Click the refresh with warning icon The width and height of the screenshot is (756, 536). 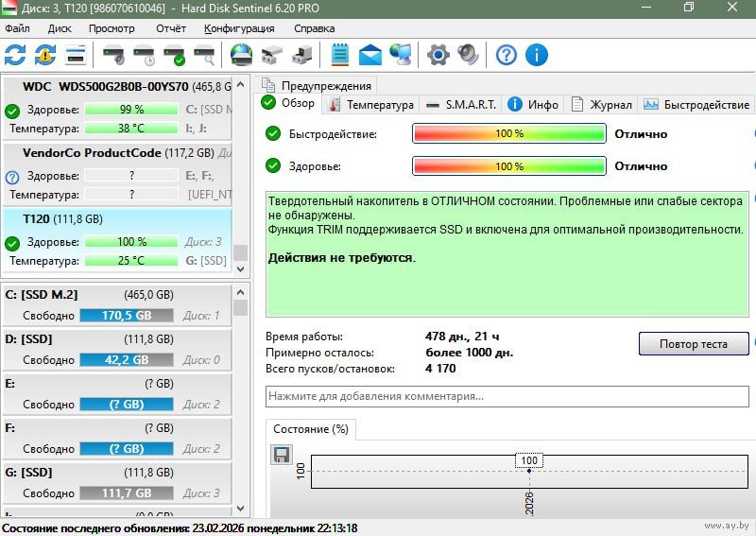pyautogui.click(x=45, y=55)
